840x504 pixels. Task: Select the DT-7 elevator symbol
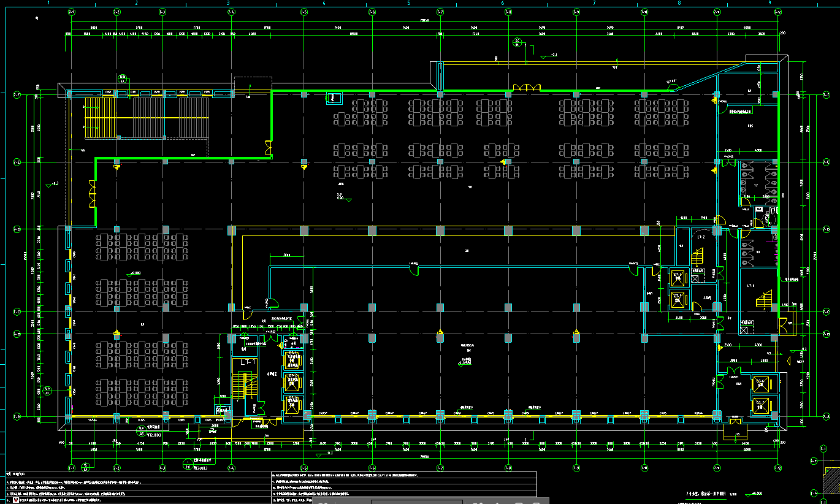pos(761,404)
